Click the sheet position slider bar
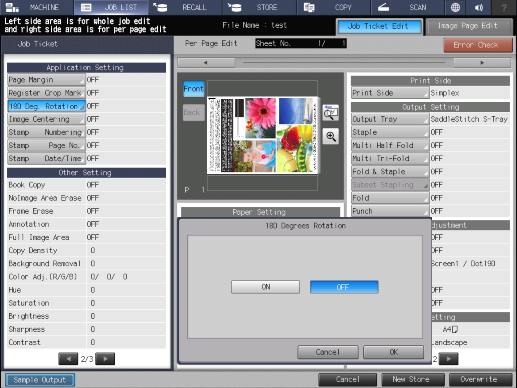The width and height of the screenshot is (517, 388). click(344, 62)
